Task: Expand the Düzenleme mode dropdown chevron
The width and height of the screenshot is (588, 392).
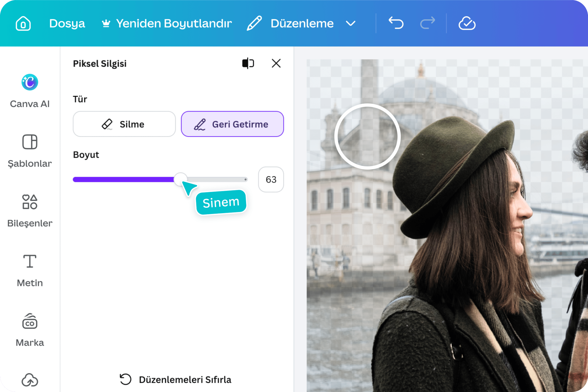Action: [x=351, y=24]
